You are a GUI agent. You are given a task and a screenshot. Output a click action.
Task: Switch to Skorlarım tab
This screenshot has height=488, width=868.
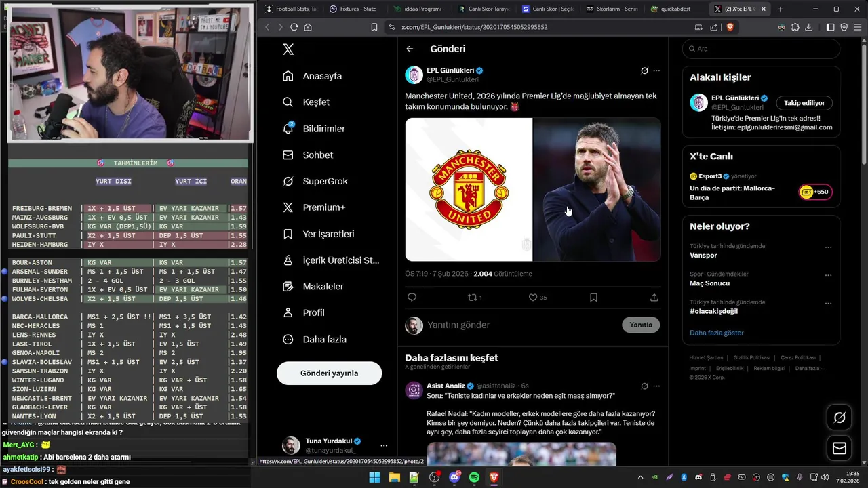tap(612, 9)
